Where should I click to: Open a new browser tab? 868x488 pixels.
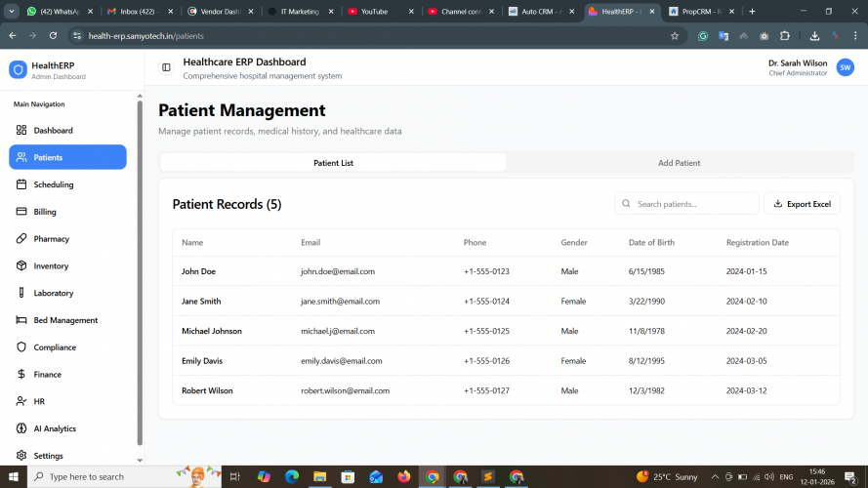coord(752,11)
